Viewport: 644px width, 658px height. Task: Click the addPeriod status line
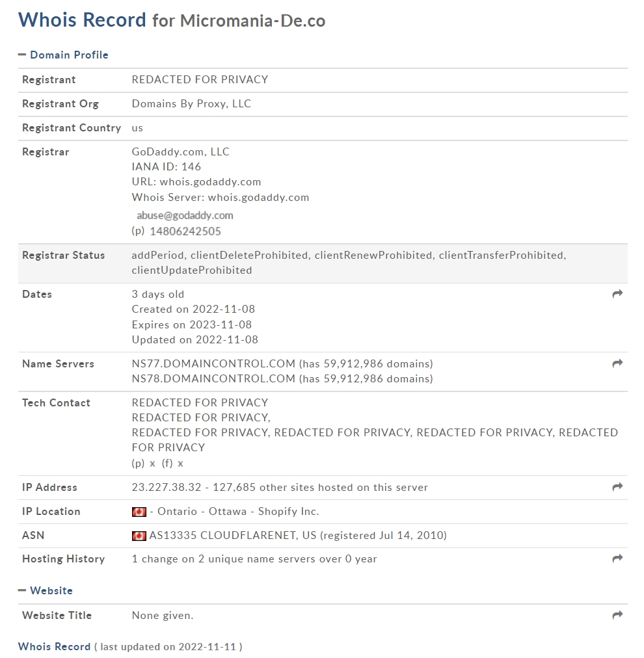(349, 256)
